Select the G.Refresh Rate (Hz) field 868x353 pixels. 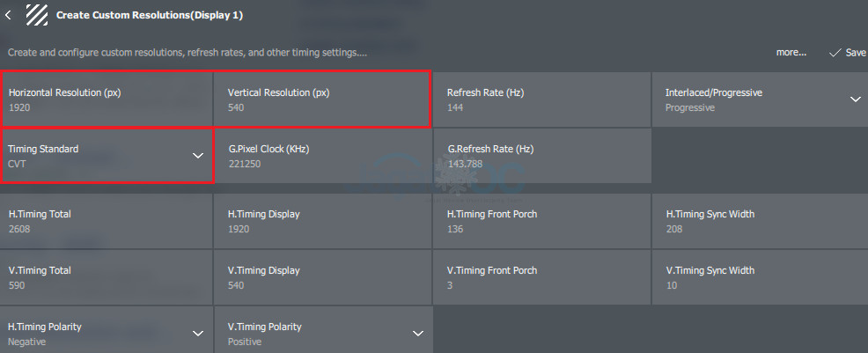click(x=542, y=156)
